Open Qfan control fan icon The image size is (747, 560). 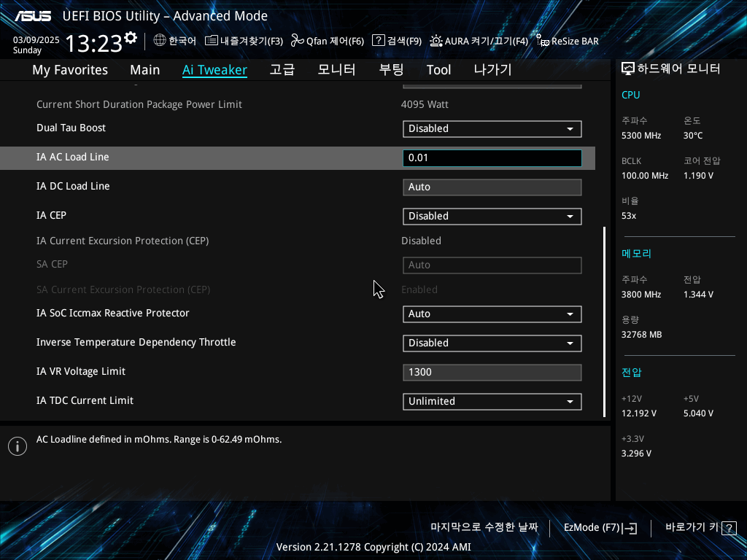298,41
